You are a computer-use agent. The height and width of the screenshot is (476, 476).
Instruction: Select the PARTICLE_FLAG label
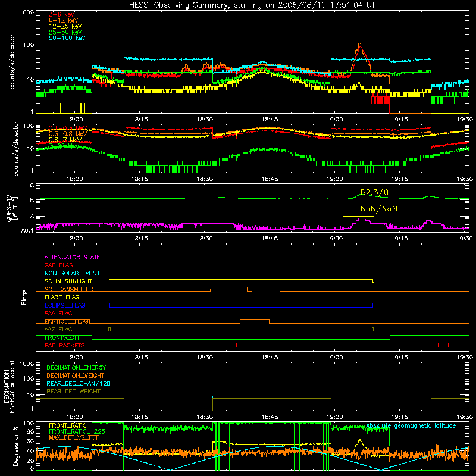point(67,321)
